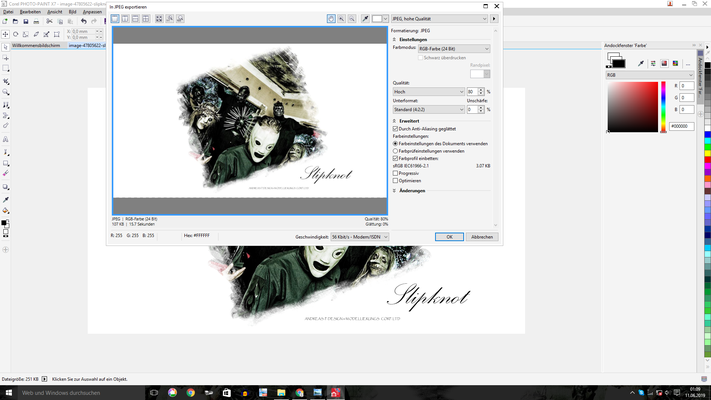Expand the Änderungen section

(x=394, y=191)
